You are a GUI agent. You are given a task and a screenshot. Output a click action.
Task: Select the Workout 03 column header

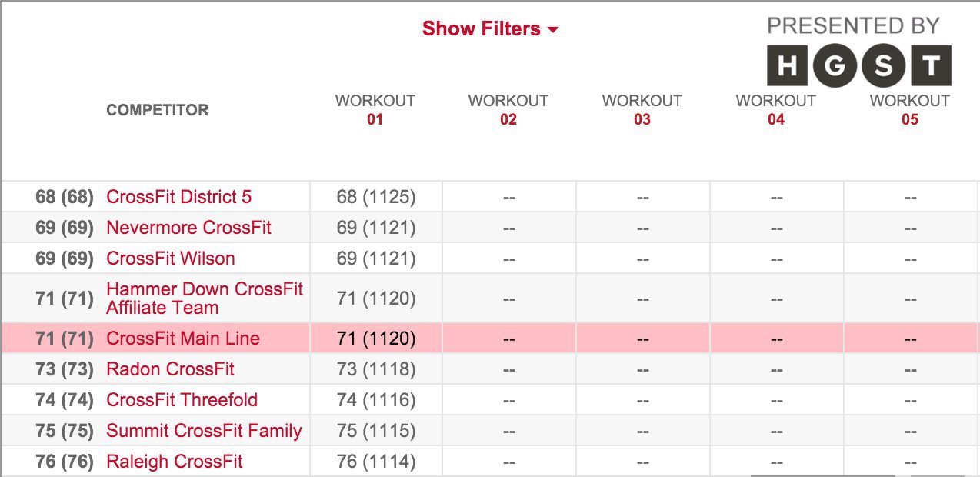tap(642, 110)
